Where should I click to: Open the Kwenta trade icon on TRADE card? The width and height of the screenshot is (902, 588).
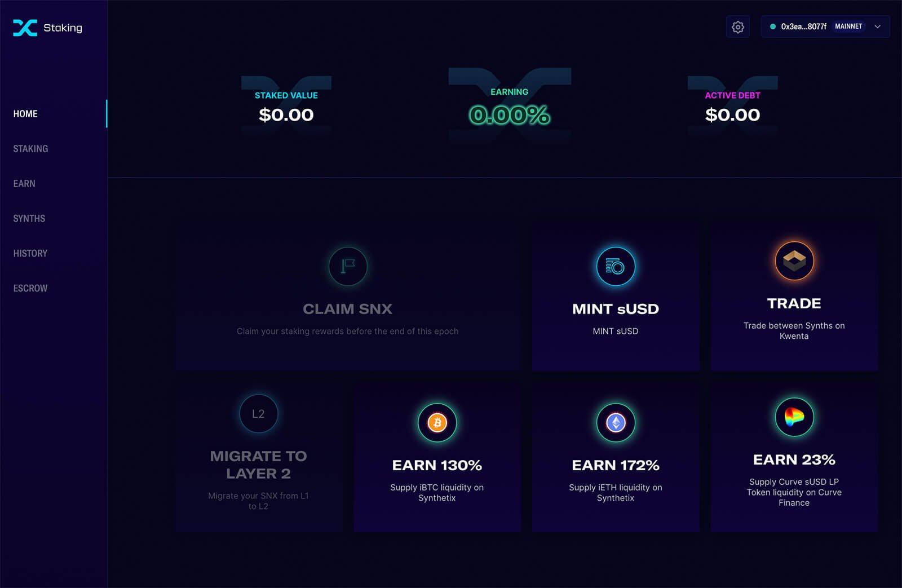pyautogui.click(x=794, y=260)
